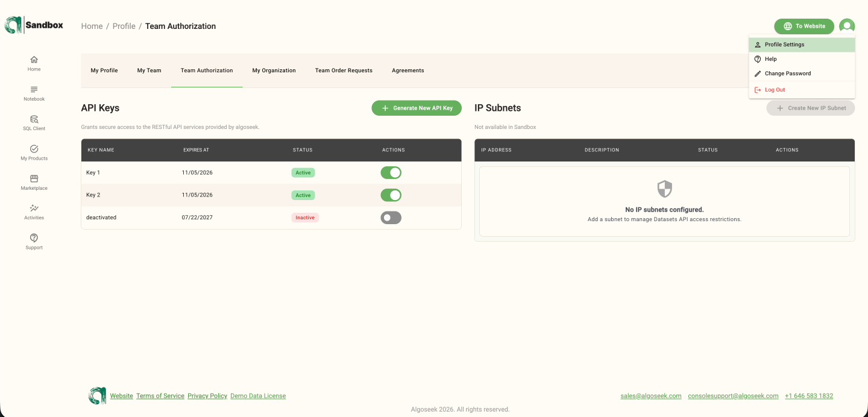The width and height of the screenshot is (868, 417).
Task: Click the Active status badge for Key 2
Action: (303, 195)
